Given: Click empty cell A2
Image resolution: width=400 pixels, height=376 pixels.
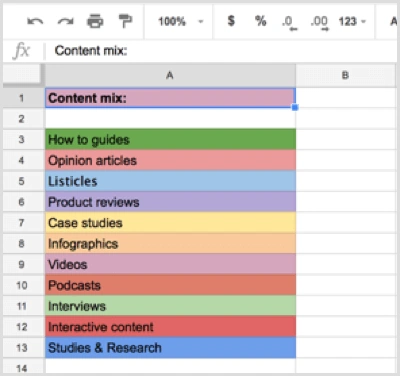Looking at the screenshot, I should pyautogui.click(x=170, y=118).
